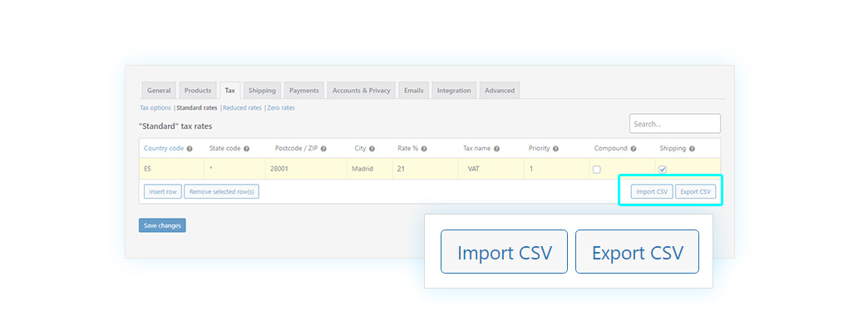The height and width of the screenshot is (321, 868).
Task: Click help icon beside City column
Action: point(372,149)
